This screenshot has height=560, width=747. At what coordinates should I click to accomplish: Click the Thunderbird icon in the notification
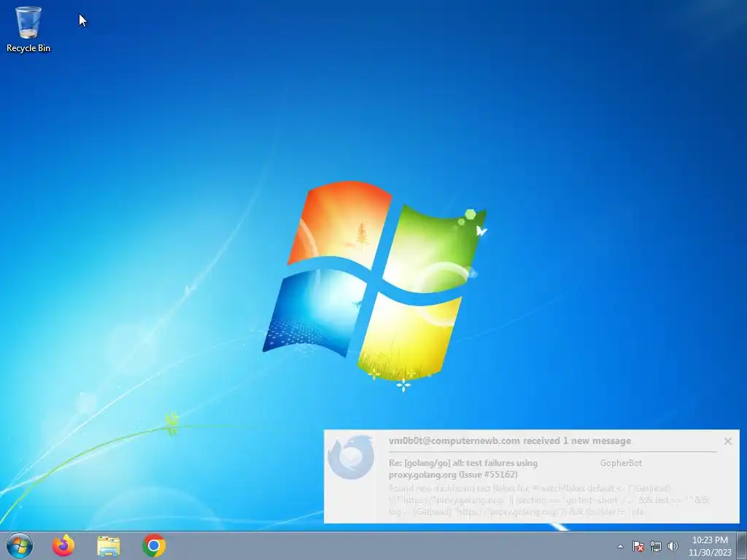coord(352,457)
